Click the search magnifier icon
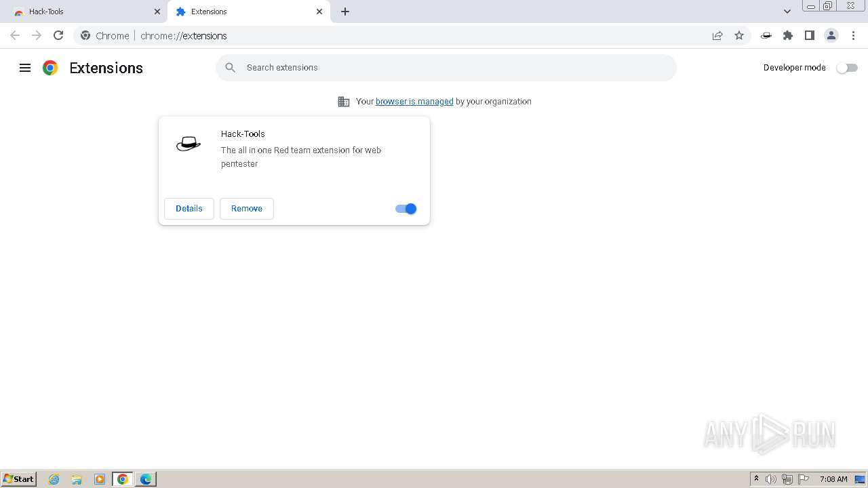The image size is (868, 488). pyautogui.click(x=231, y=68)
